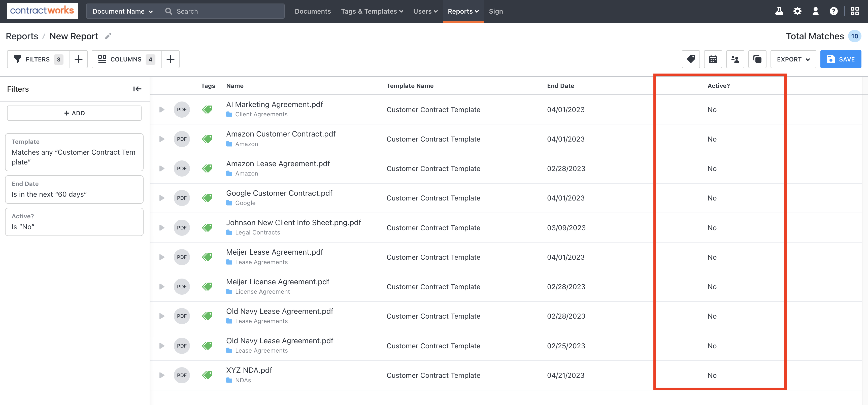Open the lab flask icon in header

779,11
